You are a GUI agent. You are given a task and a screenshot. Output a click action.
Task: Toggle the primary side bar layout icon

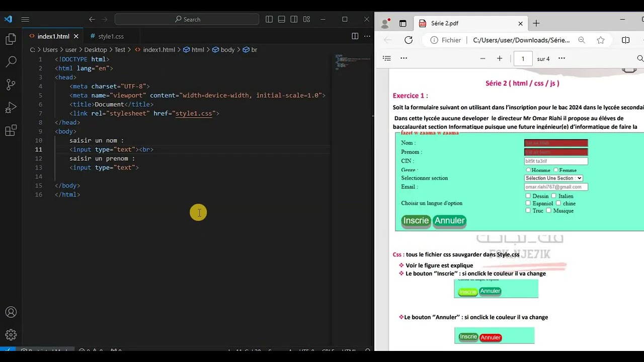(269, 19)
